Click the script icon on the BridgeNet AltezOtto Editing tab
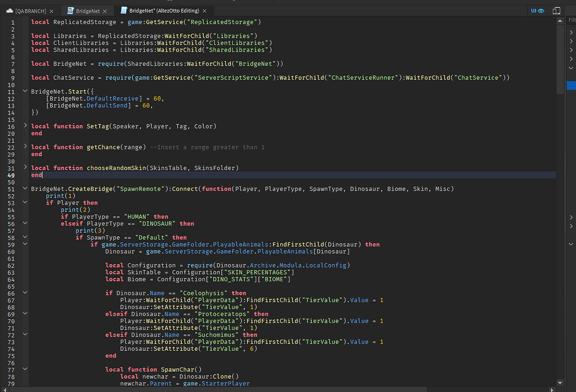 point(122,11)
